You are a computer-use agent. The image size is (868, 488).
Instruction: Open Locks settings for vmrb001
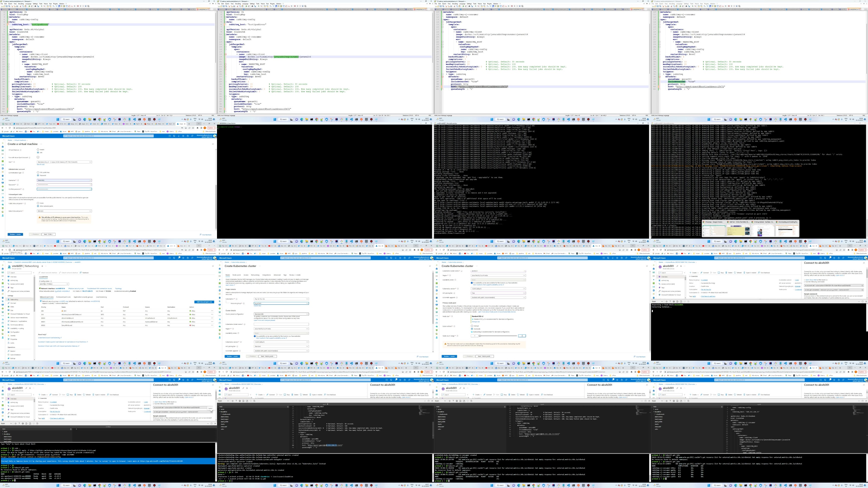(x=12, y=343)
